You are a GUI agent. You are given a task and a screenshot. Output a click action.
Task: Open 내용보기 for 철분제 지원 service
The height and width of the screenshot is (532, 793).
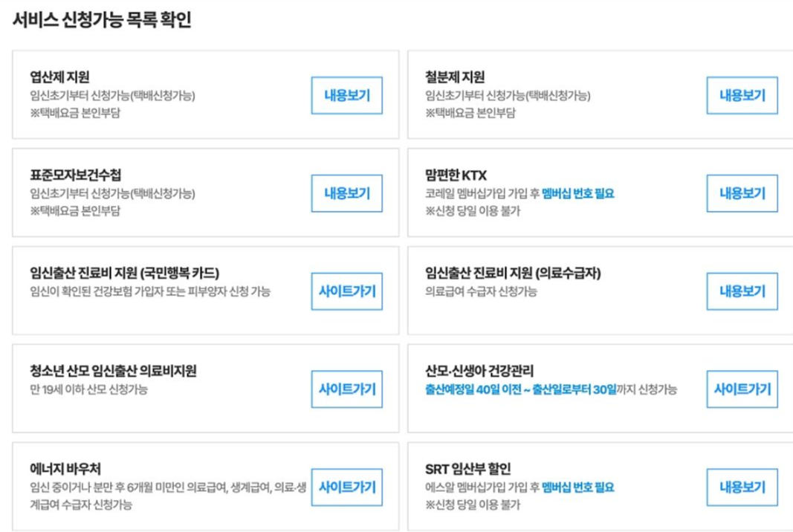point(742,94)
